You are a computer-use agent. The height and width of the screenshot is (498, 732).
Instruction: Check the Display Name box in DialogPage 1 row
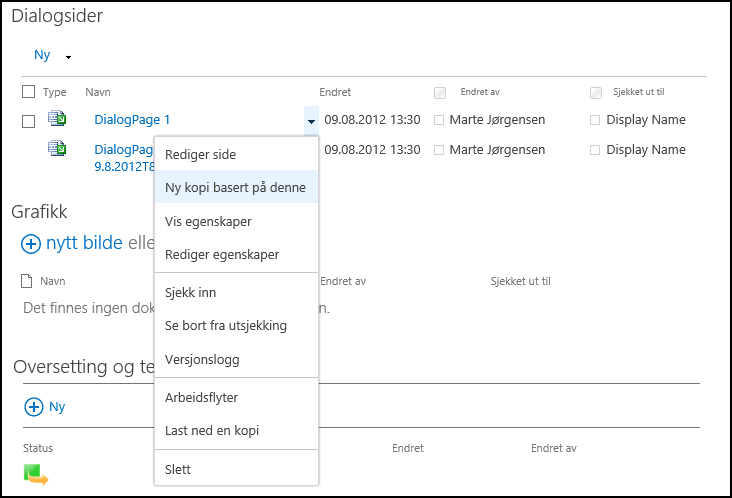(595, 120)
